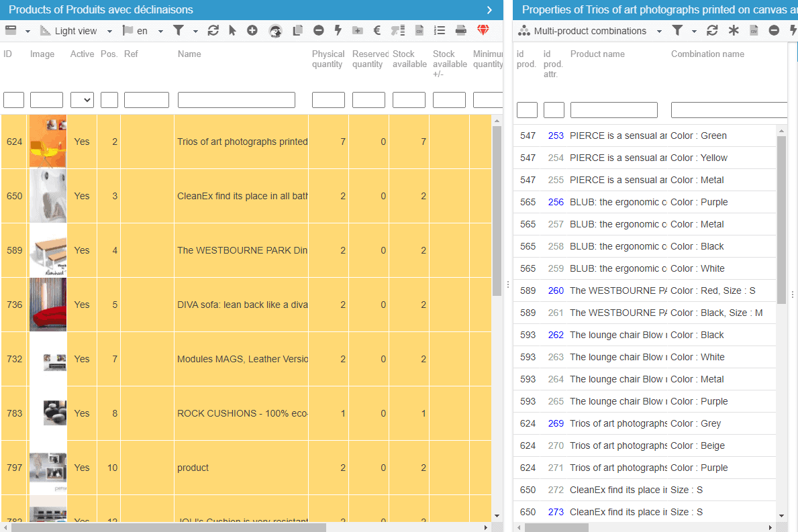This screenshot has width=798, height=532.
Task: Open the Light view dropdown
Action: [x=76, y=31]
